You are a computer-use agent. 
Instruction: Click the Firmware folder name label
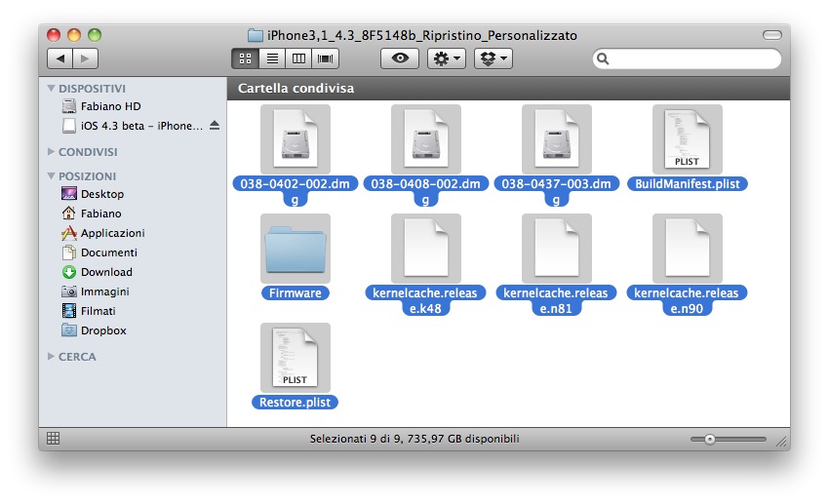pos(295,293)
